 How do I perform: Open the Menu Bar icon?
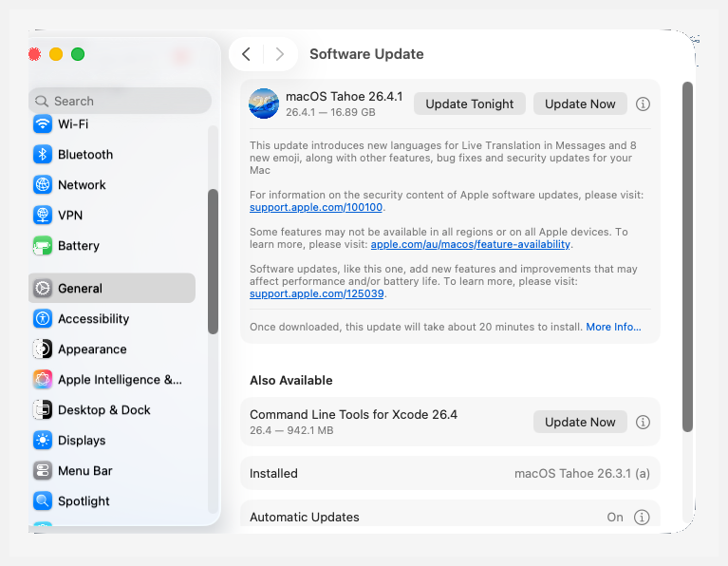(x=43, y=471)
